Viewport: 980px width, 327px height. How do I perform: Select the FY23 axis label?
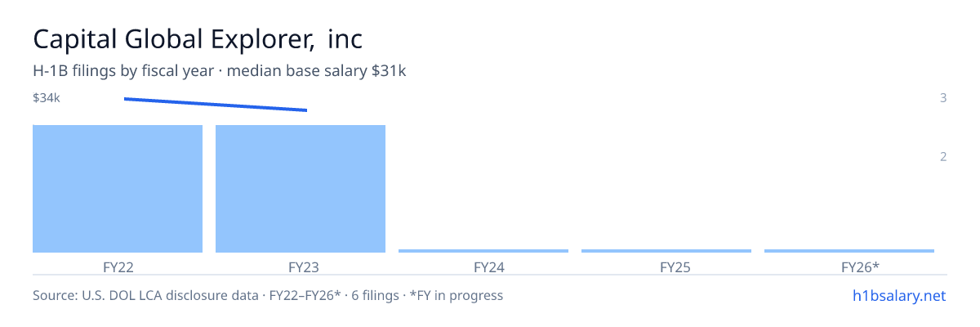(x=301, y=267)
